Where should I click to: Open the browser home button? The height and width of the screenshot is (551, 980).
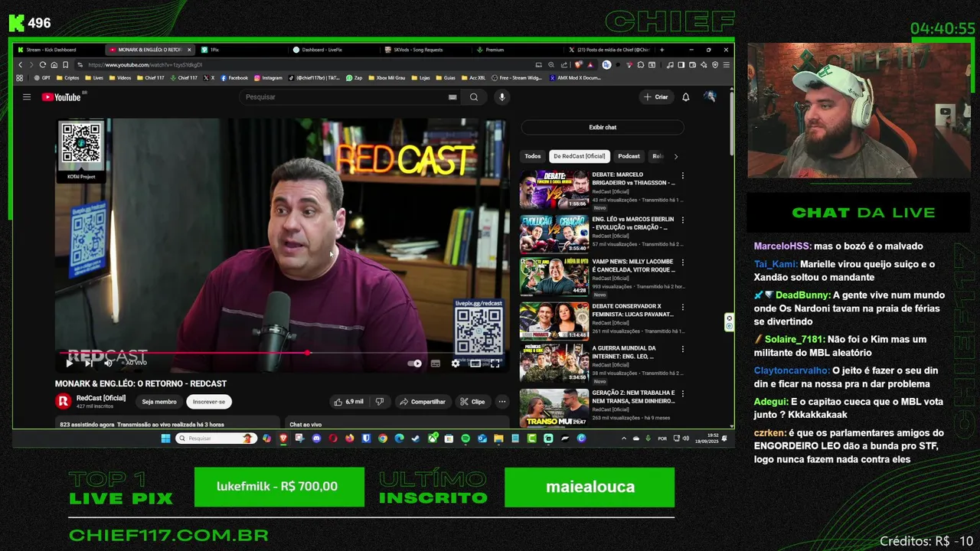[x=54, y=65]
